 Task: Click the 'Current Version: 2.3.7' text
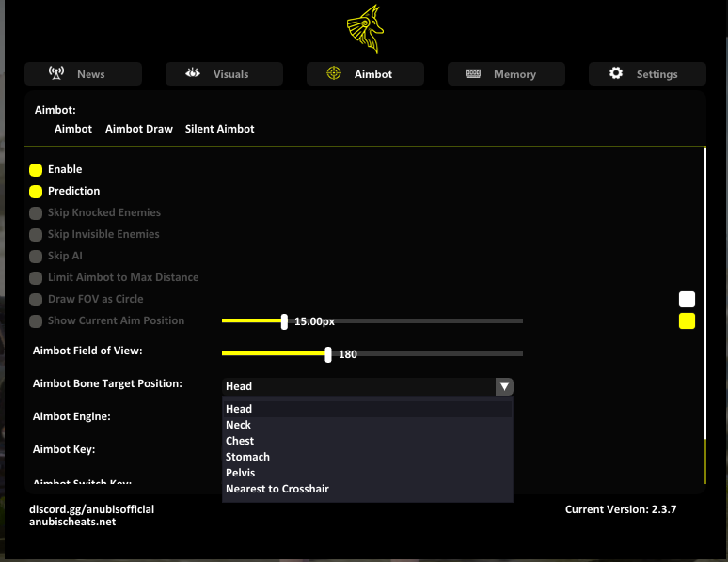pyautogui.click(x=620, y=509)
